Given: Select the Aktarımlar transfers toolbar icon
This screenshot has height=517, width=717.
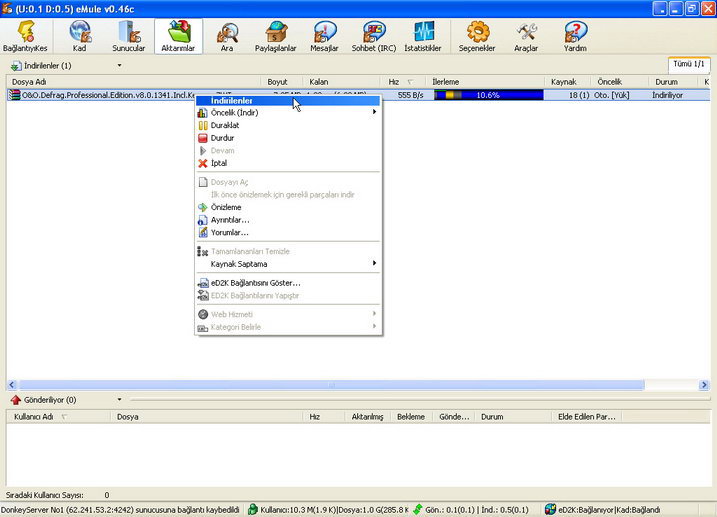Looking at the screenshot, I should (x=178, y=32).
